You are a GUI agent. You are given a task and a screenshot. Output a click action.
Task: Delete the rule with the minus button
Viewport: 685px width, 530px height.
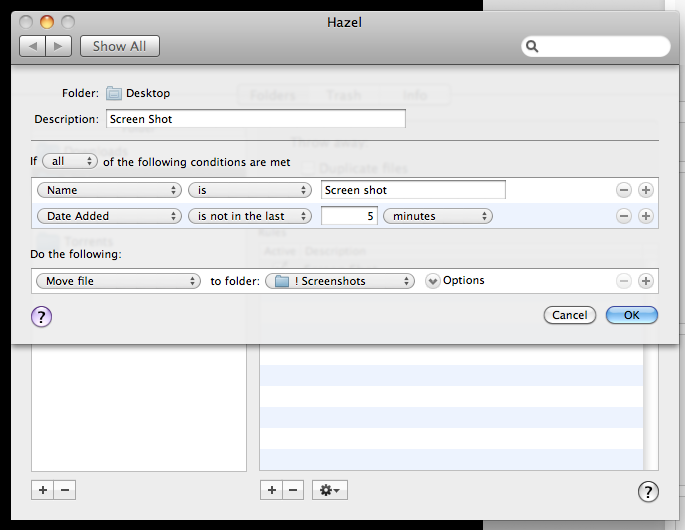pyautogui.click(x=293, y=490)
